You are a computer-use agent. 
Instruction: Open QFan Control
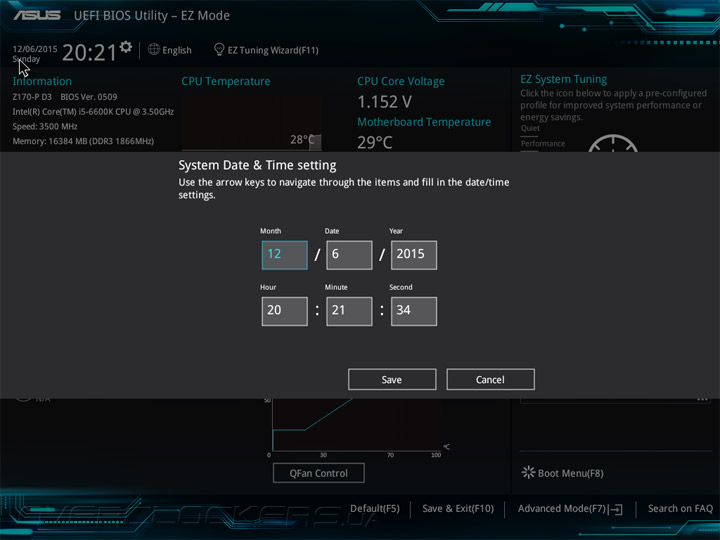pyautogui.click(x=319, y=473)
